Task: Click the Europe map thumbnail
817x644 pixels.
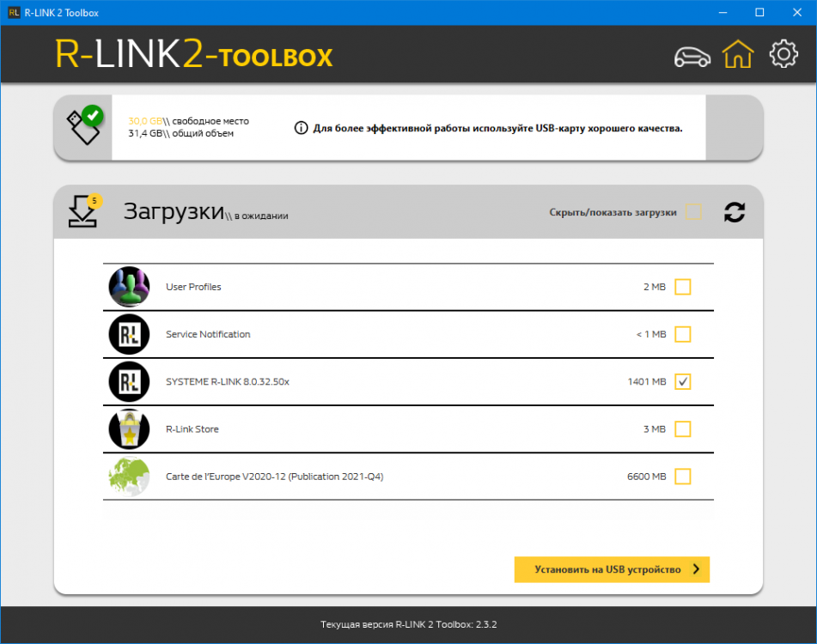Action: (129, 477)
